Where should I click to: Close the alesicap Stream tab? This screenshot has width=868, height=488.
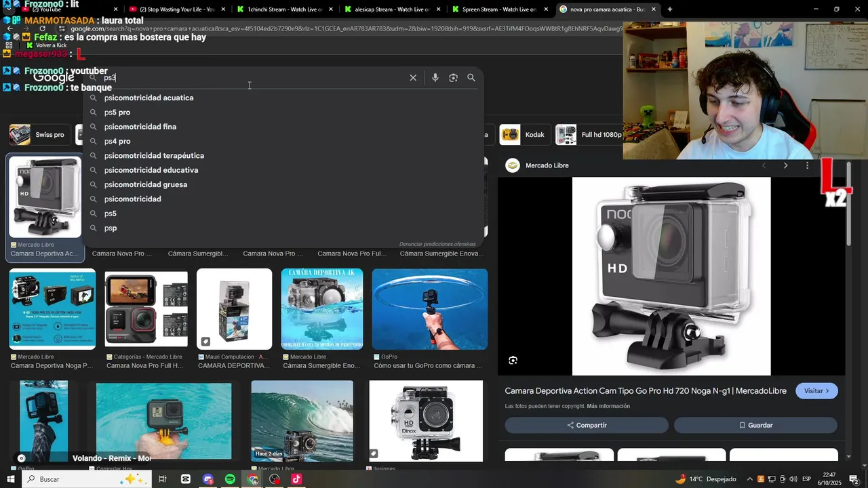click(438, 9)
